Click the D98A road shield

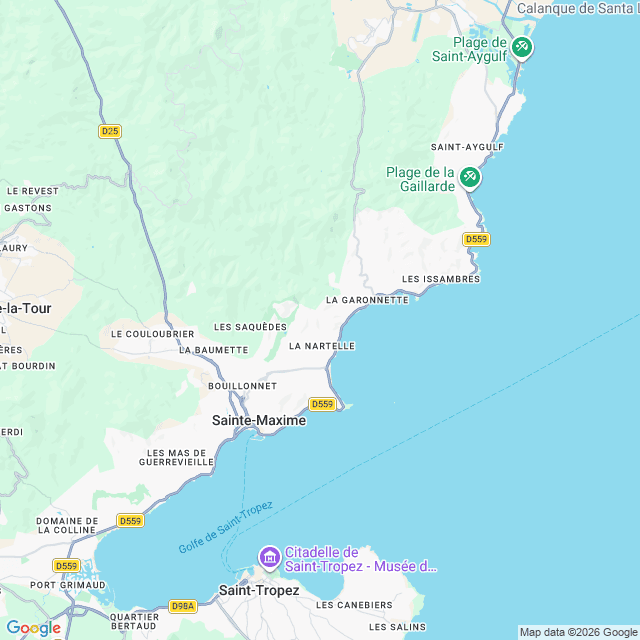click(x=183, y=606)
